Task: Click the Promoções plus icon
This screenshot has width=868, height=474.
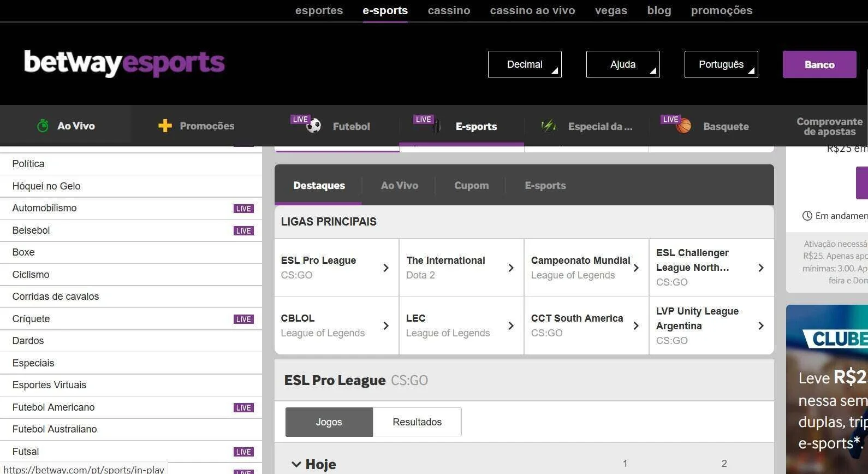Action: 165,126
